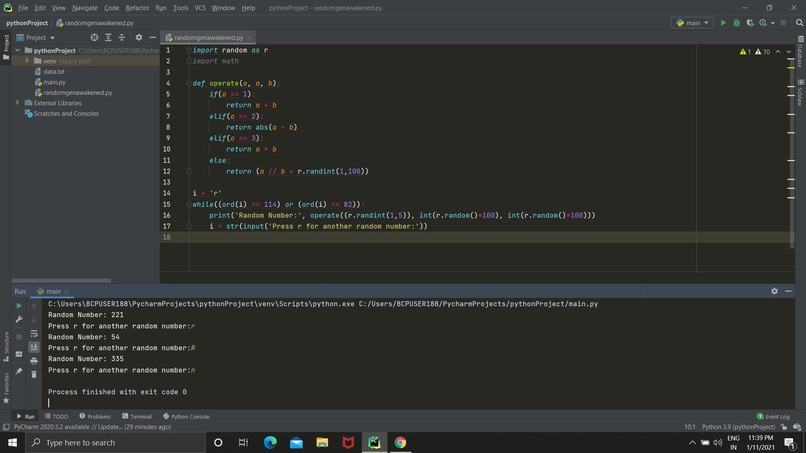
Task: Open the Event Log
Action: tap(773, 416)
